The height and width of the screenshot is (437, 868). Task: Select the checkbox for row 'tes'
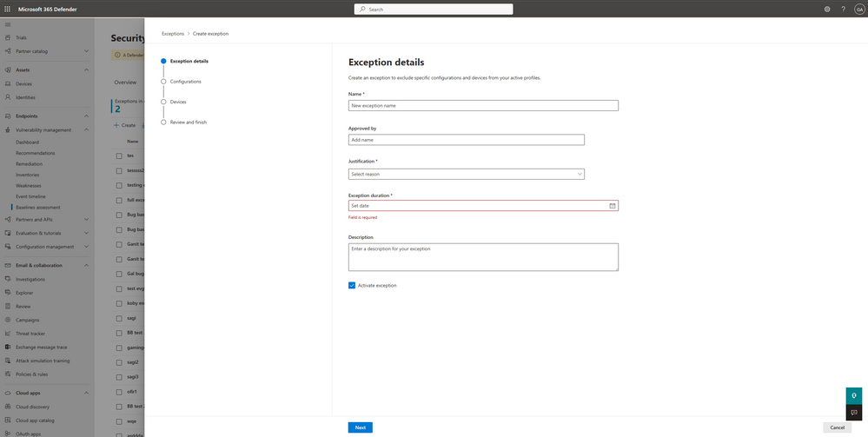[119, 156]
